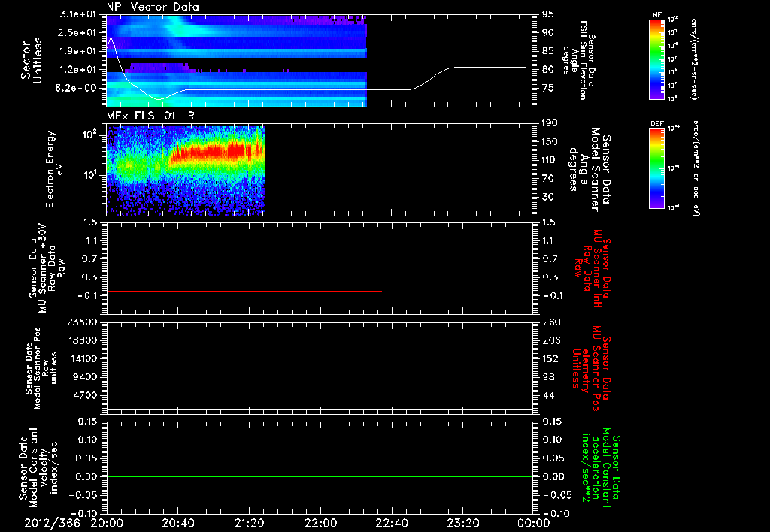770x532 pixels.
Task: Click the 21:20 time axis label
Action: coord(249,523)
